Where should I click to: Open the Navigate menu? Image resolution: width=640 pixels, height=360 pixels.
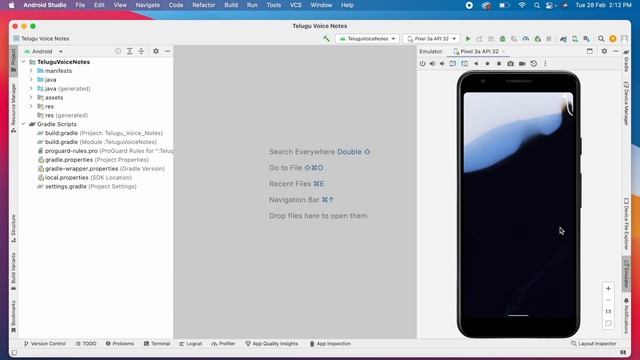pos(148,5)
